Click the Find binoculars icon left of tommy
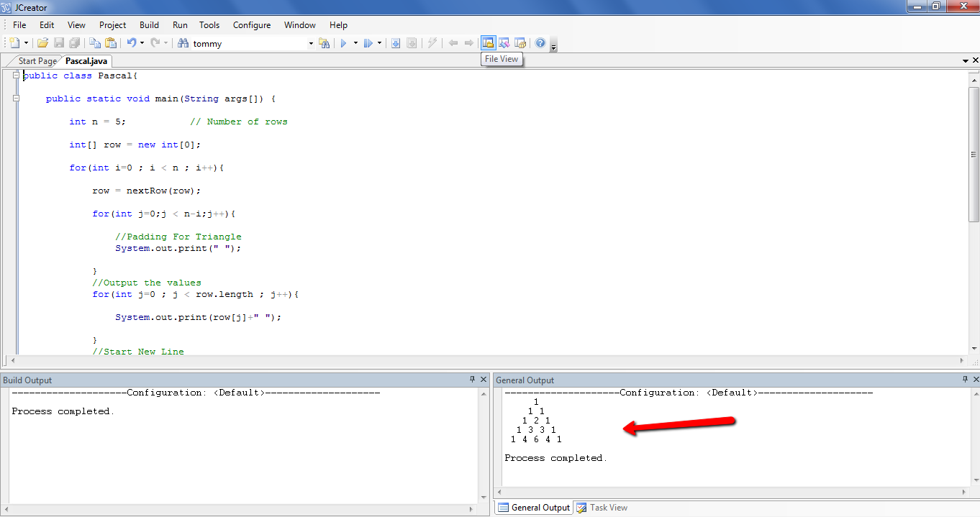Screen dimensions: 980x517 [x=183, y=43]
